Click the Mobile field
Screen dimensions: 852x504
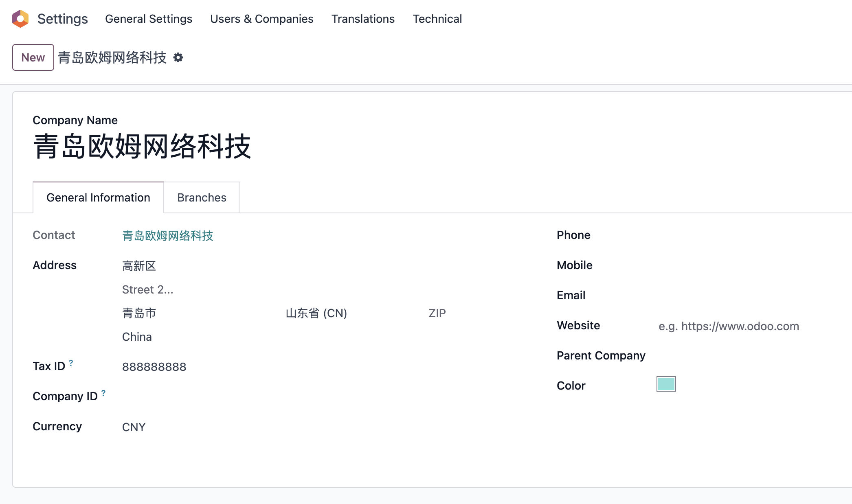pyautogui.click(x=753, y=265)
